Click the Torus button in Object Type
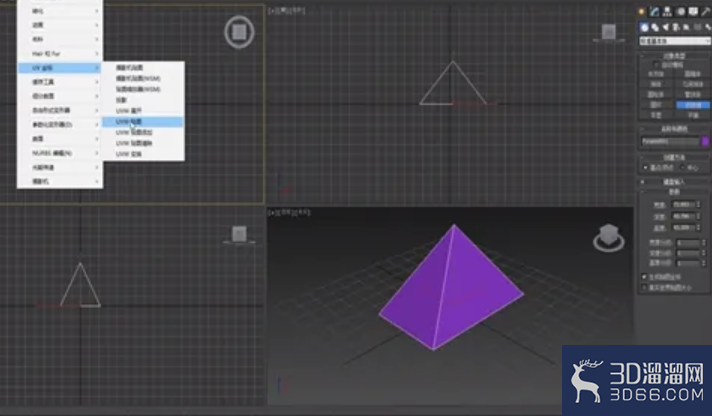This screenshot has height=416, width=712. pyautogui.click(x=656, y=105)
